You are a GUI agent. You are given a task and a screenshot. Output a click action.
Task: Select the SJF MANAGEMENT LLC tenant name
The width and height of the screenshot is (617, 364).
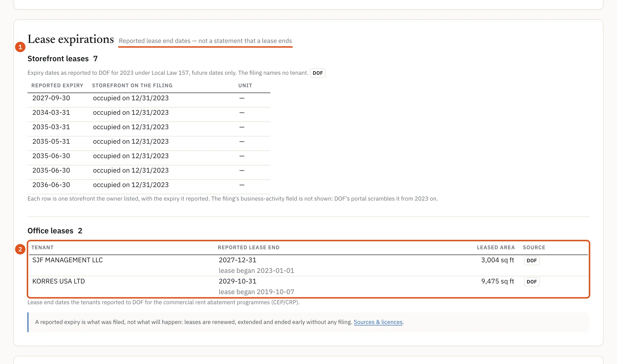tap(67, 260)
